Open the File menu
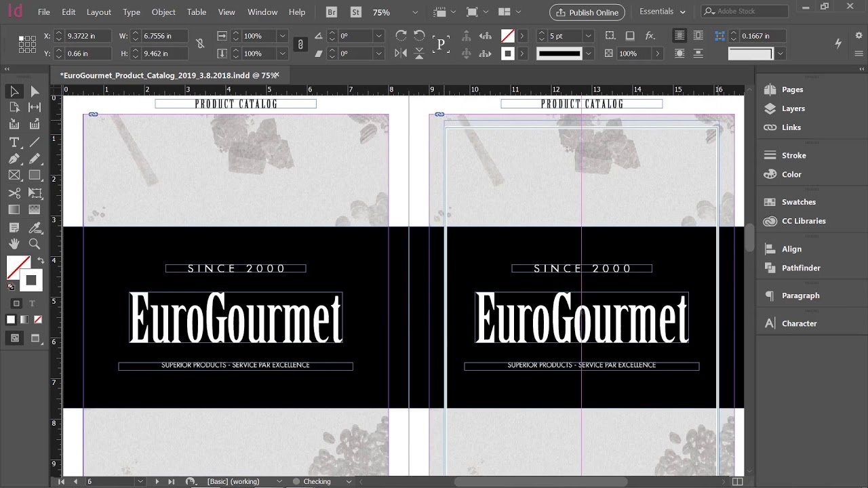This screenshot has width=868, height=488. (x=44, y=12)
